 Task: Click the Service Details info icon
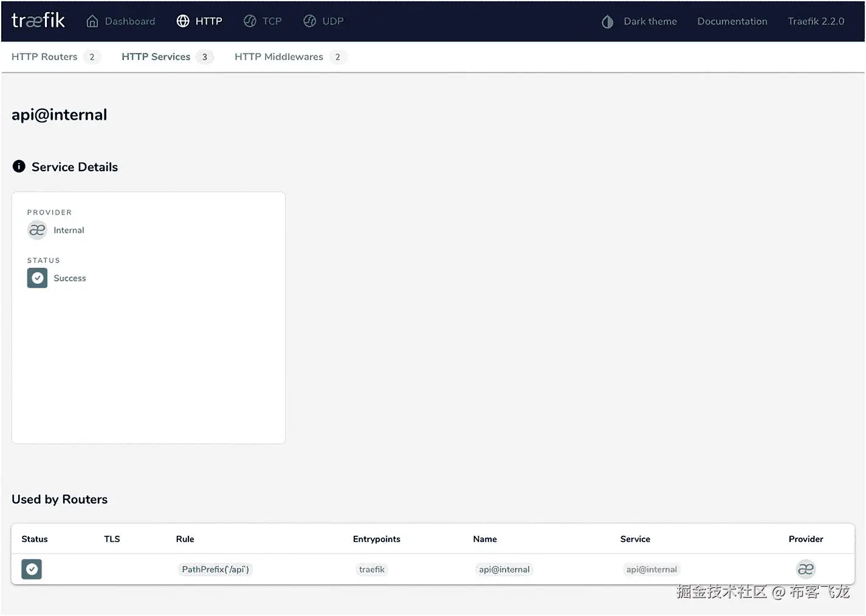(x=19, y=166)
